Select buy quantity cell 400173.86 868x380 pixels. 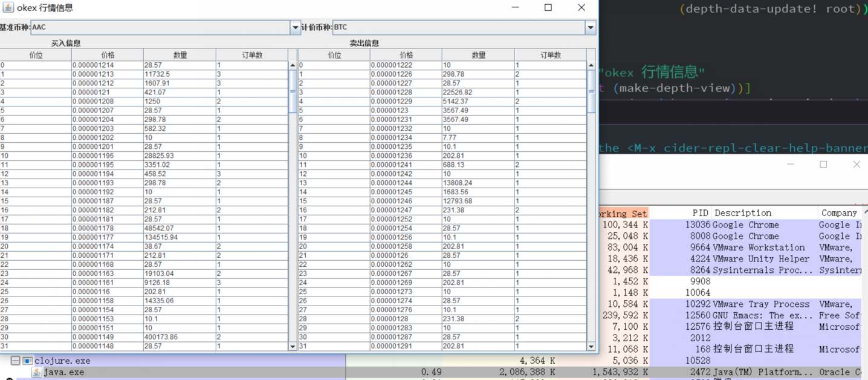(180, 338)
